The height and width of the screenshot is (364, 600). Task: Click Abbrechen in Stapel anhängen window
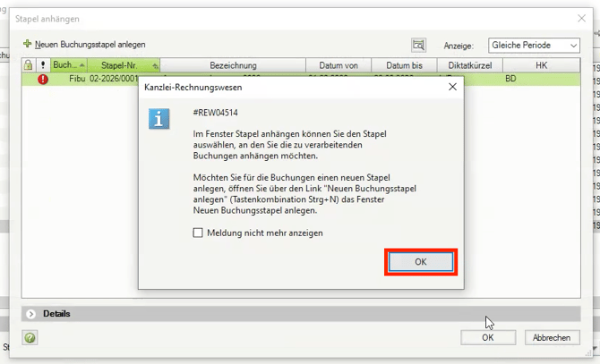[552, 337]
